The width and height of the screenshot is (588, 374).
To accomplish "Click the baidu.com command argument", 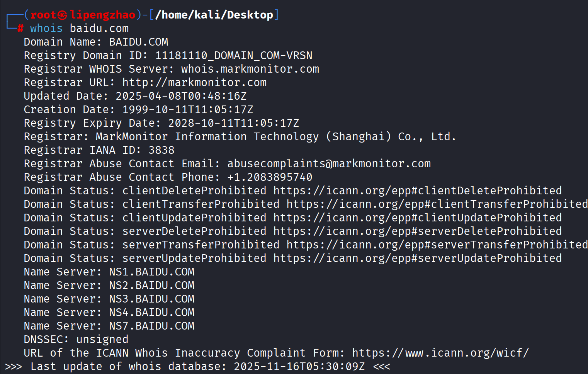I will (x=99, y=28).
